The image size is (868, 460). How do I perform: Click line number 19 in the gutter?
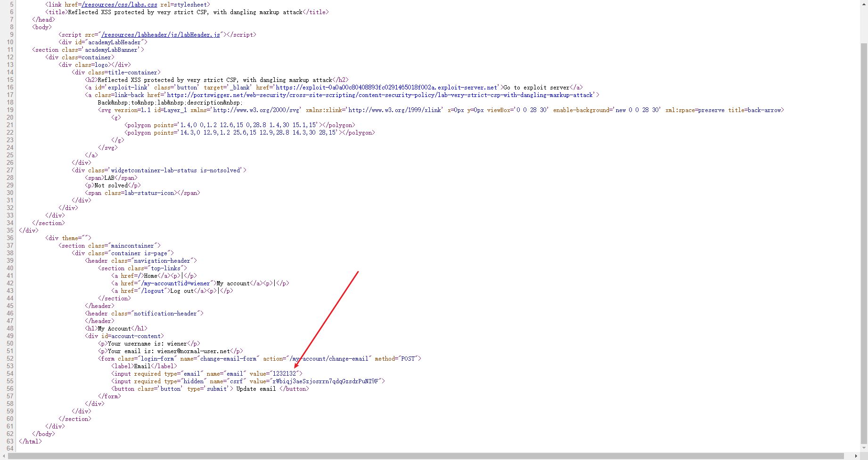pos(10,110)
